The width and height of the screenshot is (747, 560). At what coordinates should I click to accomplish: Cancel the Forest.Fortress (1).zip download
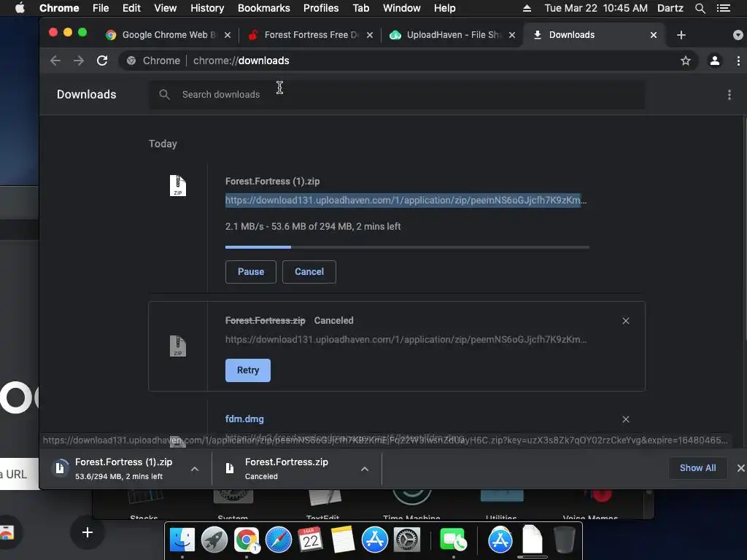click(x=309, y=272)
